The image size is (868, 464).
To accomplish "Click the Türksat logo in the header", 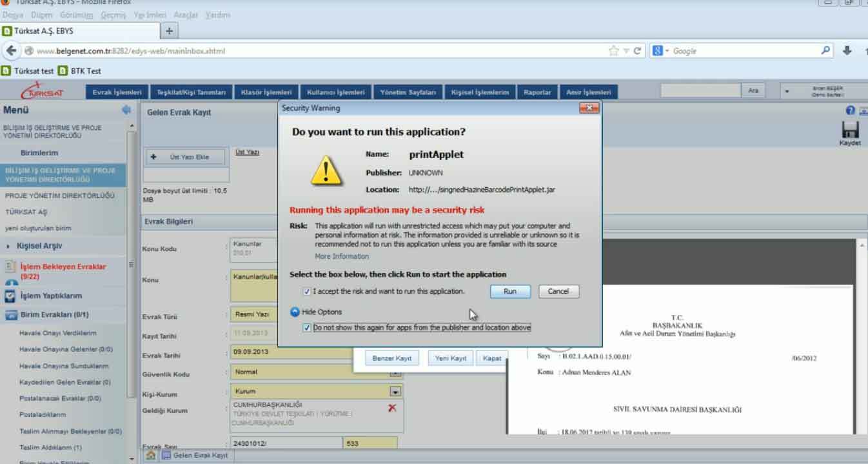I will tap(43, 92).
